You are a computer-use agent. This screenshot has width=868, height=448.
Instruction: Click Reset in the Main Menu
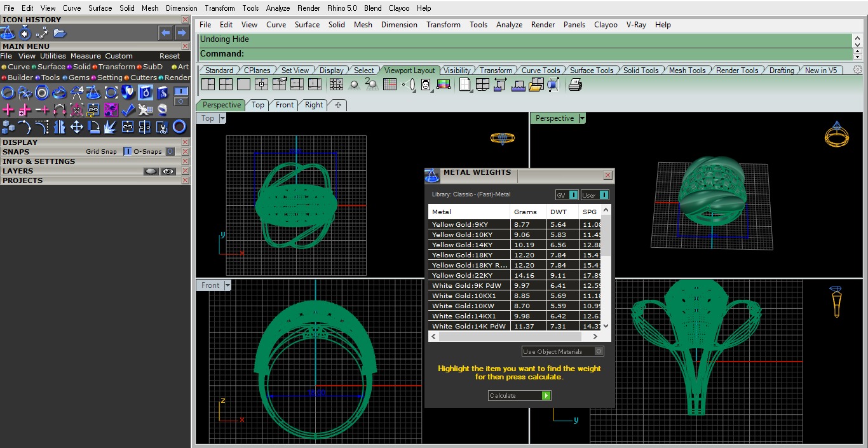click(x=170, y=56)
